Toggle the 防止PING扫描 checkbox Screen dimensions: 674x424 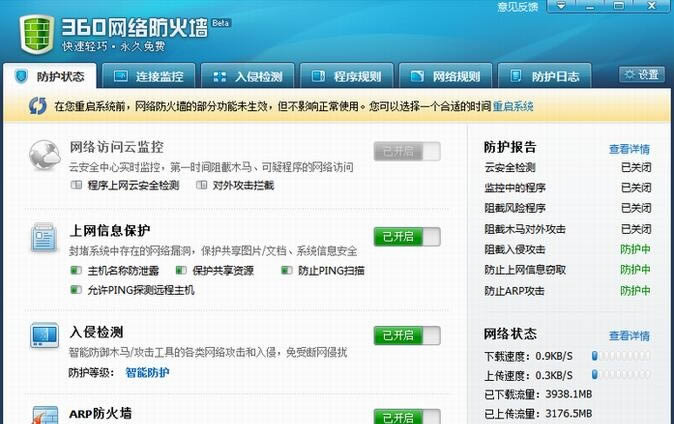(x=285, y=270)
